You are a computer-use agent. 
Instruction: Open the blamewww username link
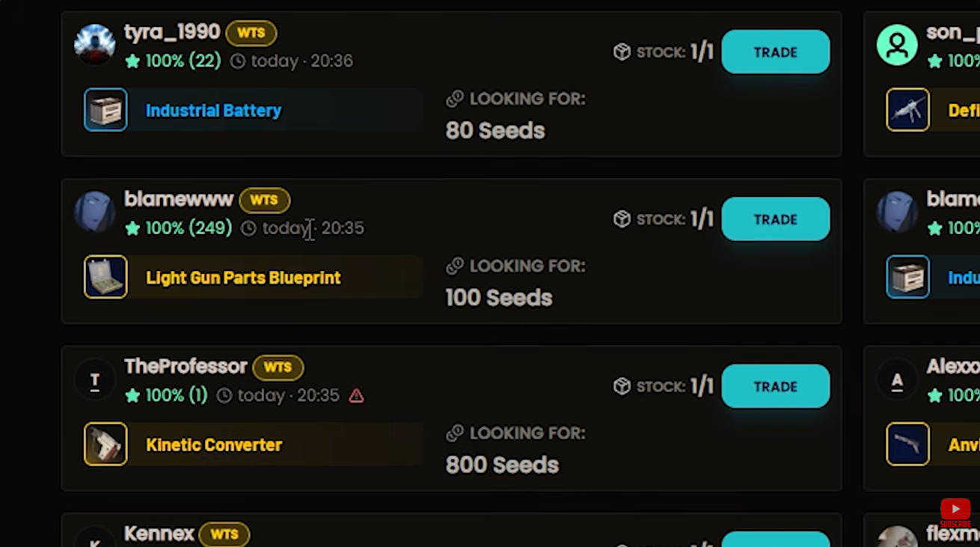pyautogui.click(x=179, y=199)
